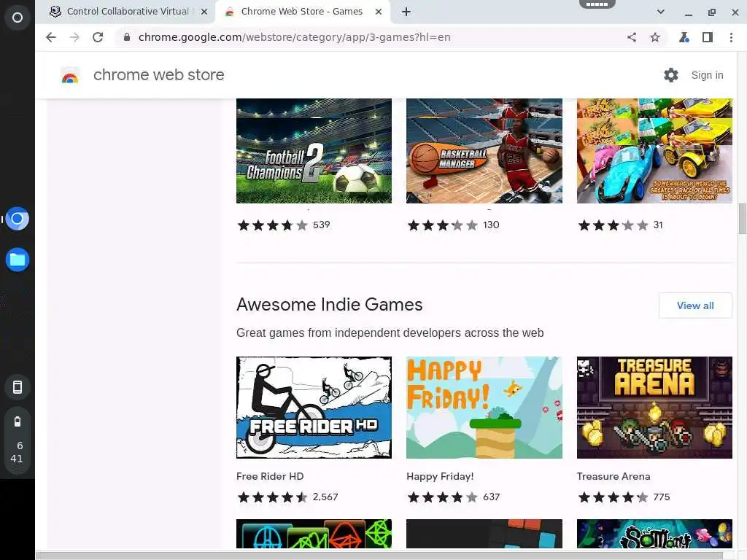Open Treasure Arena thumbnail image
The height and width of the screenshot is (560, 747).
(x=654, y=408)
